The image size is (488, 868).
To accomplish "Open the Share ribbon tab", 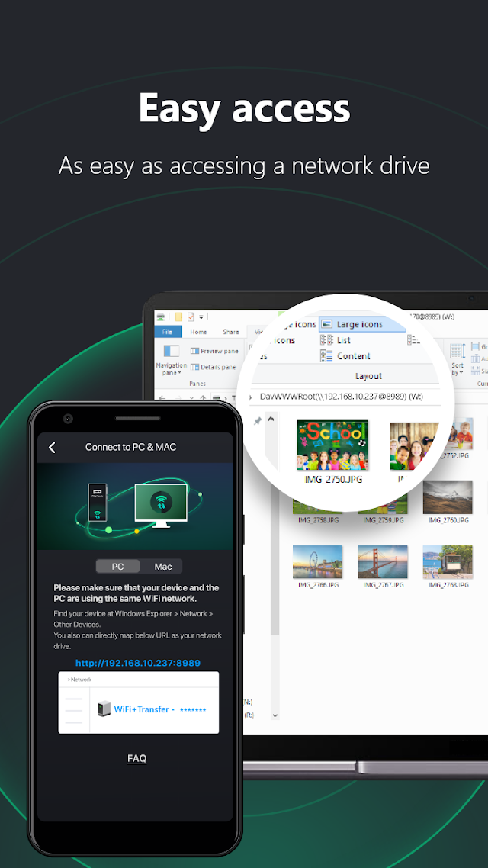I will 231,332.
